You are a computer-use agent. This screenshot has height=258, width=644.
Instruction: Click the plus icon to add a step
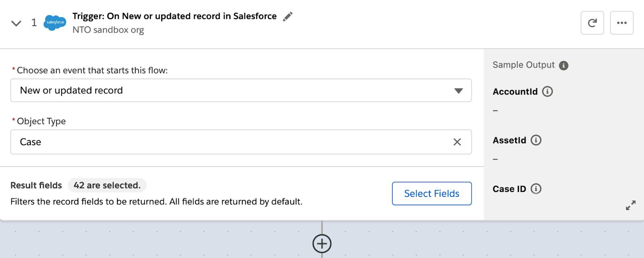click(322, 244)
